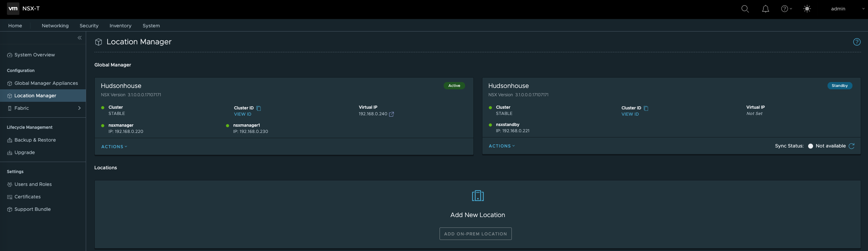Refresh the Sync Status on standby card

pyautogui.click(x=852, y=146)
